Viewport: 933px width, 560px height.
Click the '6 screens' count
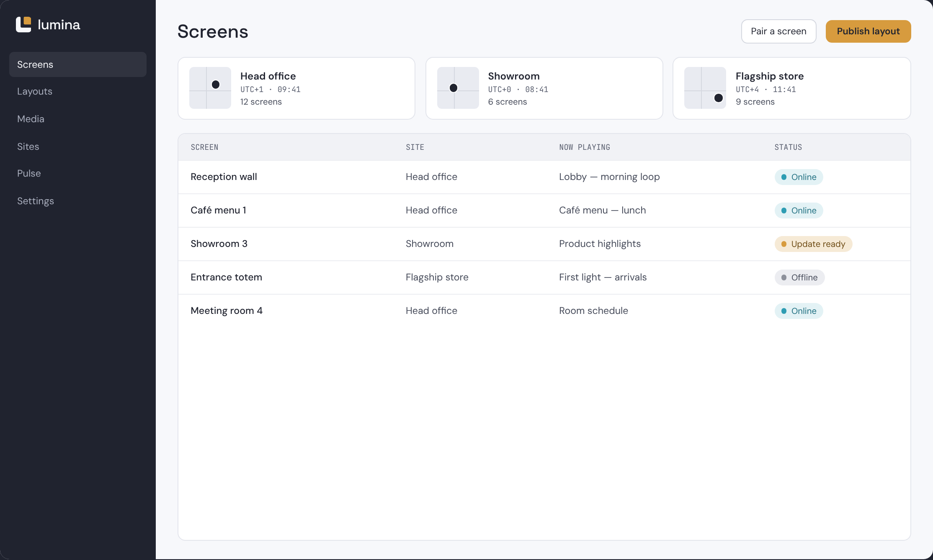tap(508, 102)
